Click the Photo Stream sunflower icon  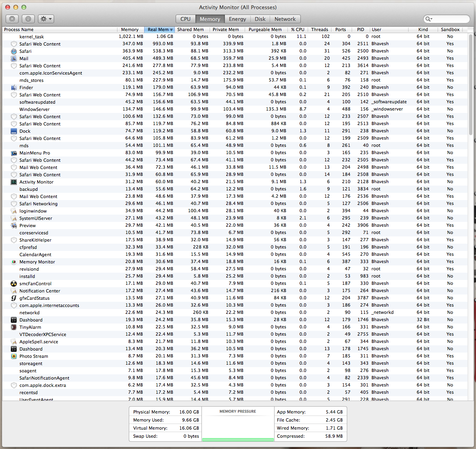click(x=14, y=356)
